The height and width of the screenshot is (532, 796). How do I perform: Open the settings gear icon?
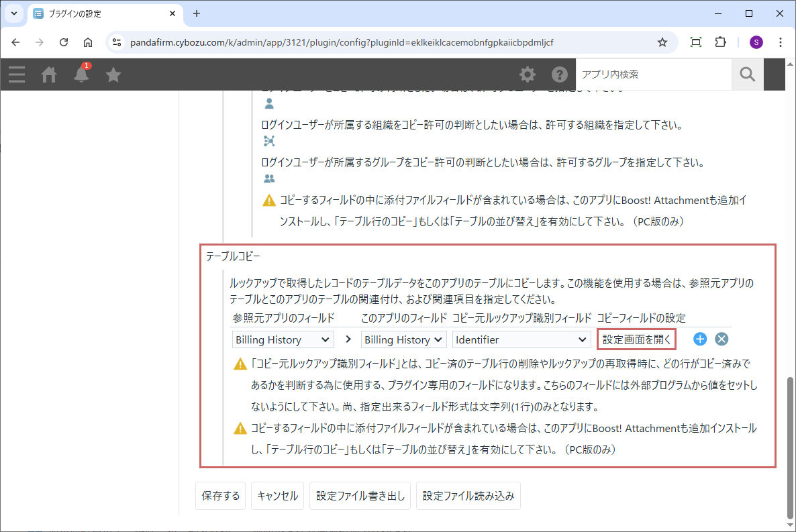pyautogui.click(x=528, y=74)
